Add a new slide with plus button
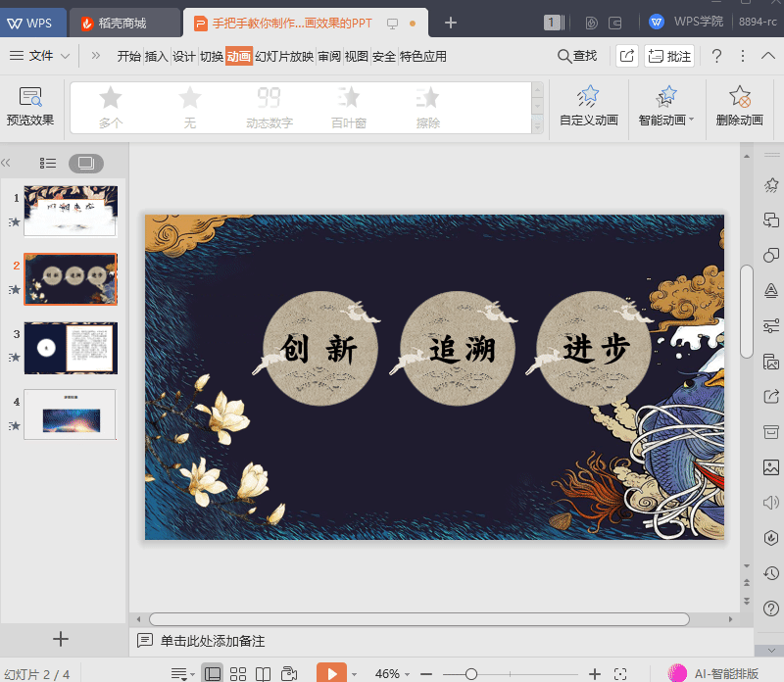 pos(61,639)
